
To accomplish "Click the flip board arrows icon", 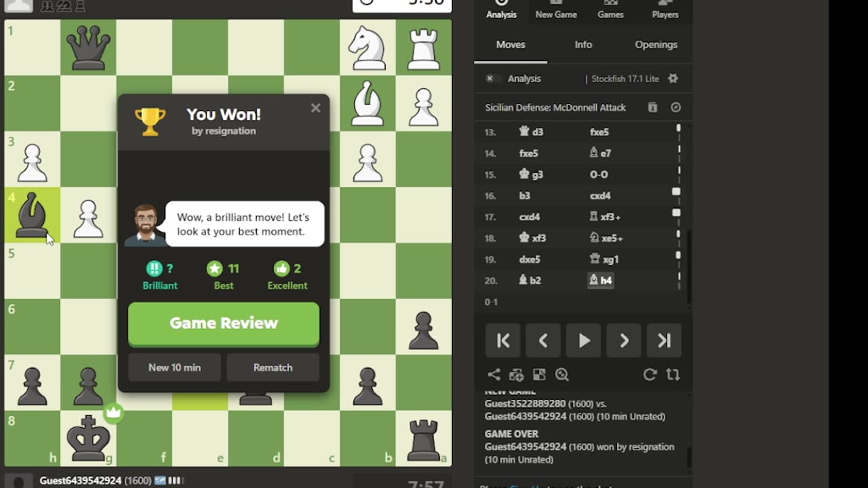I will tap(673, 375).
